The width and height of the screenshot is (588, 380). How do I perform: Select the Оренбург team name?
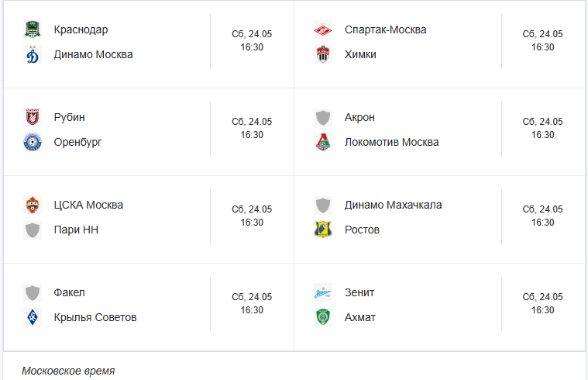point(77,142)
